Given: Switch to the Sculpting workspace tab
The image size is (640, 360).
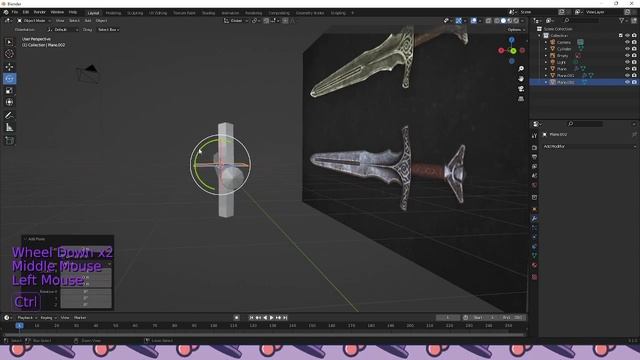Looking at the screenshot, I should 135,13.
